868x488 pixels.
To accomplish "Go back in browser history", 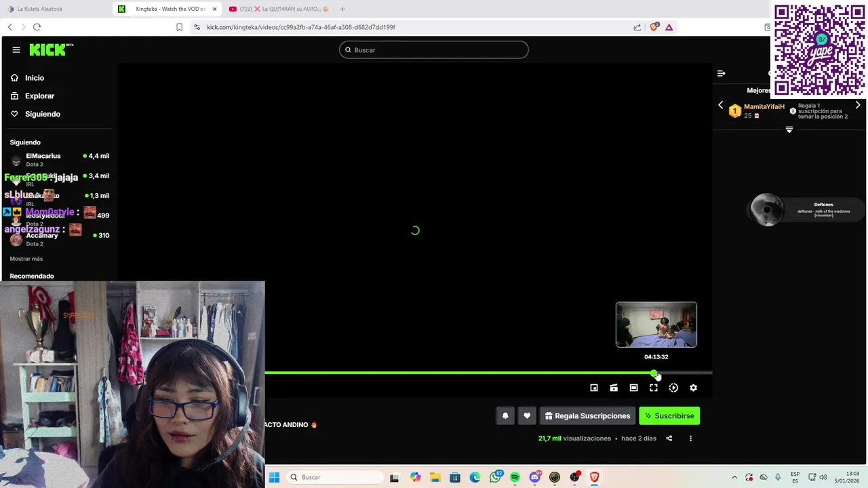I will pos(9,27).
